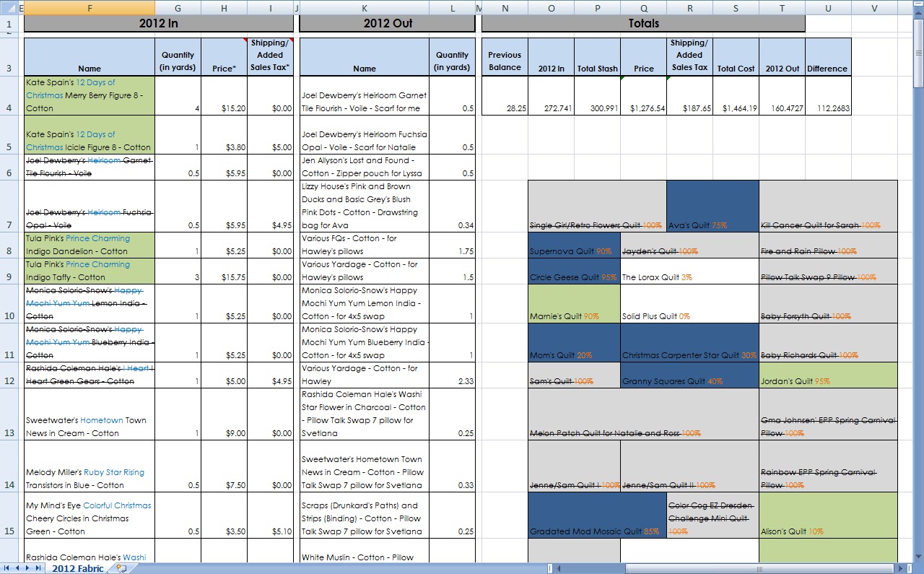Select the Previous Balance value 28.25
Viewport: 924px width, 574px height.
[505, 95]
